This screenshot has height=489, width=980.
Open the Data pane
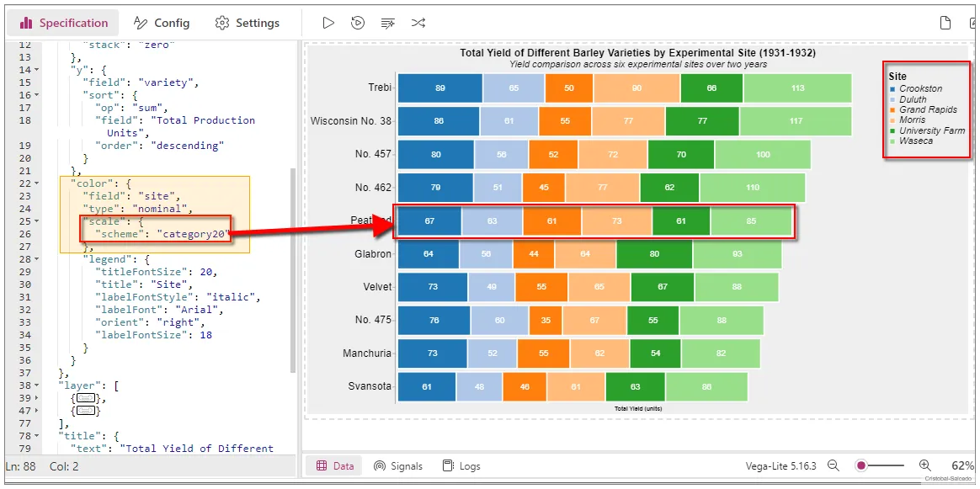point(334,465)
